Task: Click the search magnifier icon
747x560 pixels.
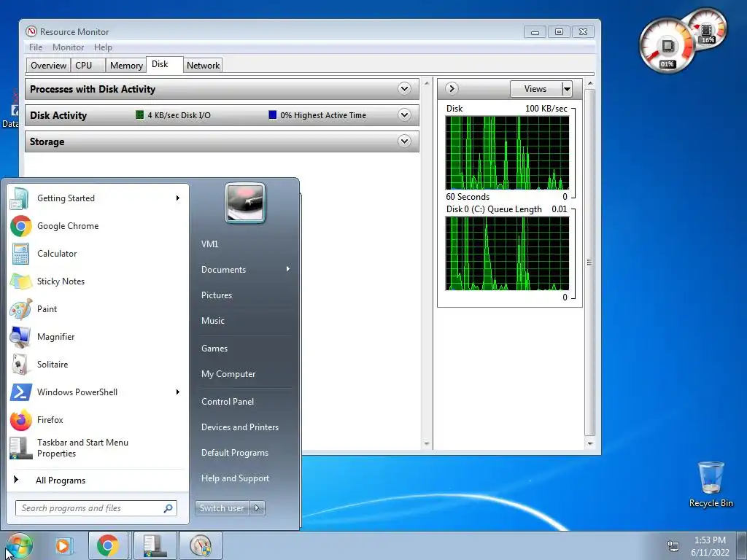Action: tap(169, 508)
